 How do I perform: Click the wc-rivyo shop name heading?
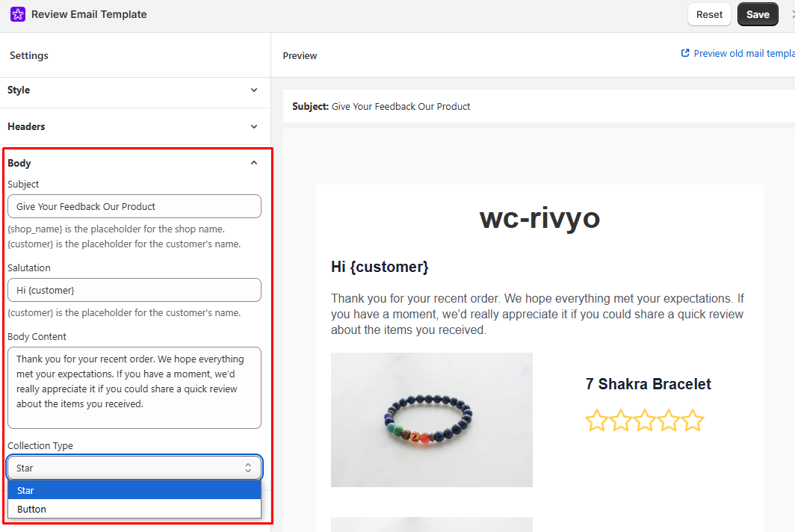click(x=539, y=218)
